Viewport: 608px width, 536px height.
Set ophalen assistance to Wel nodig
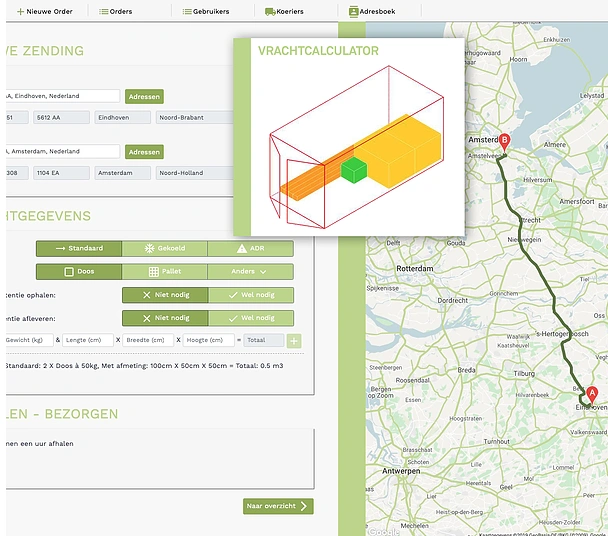pyautogui.click(x=251, y=295)
